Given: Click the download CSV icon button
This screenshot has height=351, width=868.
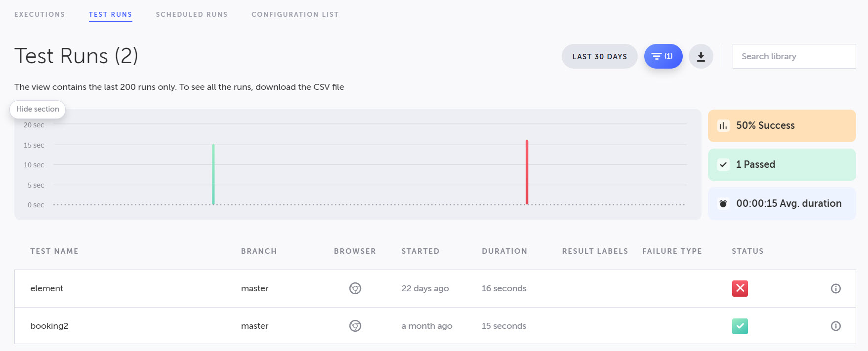Looking at the screenshot, I should (x=701, y=57).
